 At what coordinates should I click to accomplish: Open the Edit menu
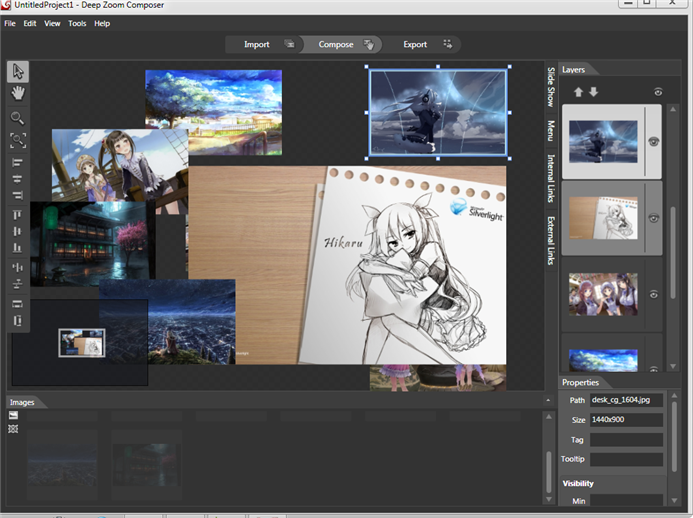[30, 23]
